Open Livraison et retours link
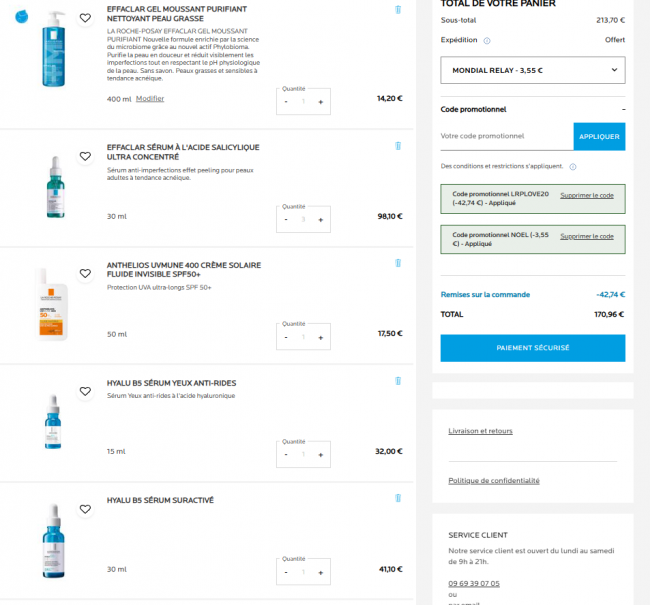Screen dimensions: 650x605 click(x=481, y=431)
